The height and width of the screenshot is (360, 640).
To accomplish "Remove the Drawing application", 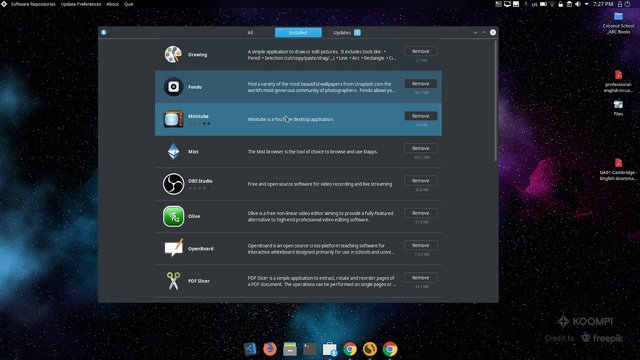I will [x=420, y=51].
